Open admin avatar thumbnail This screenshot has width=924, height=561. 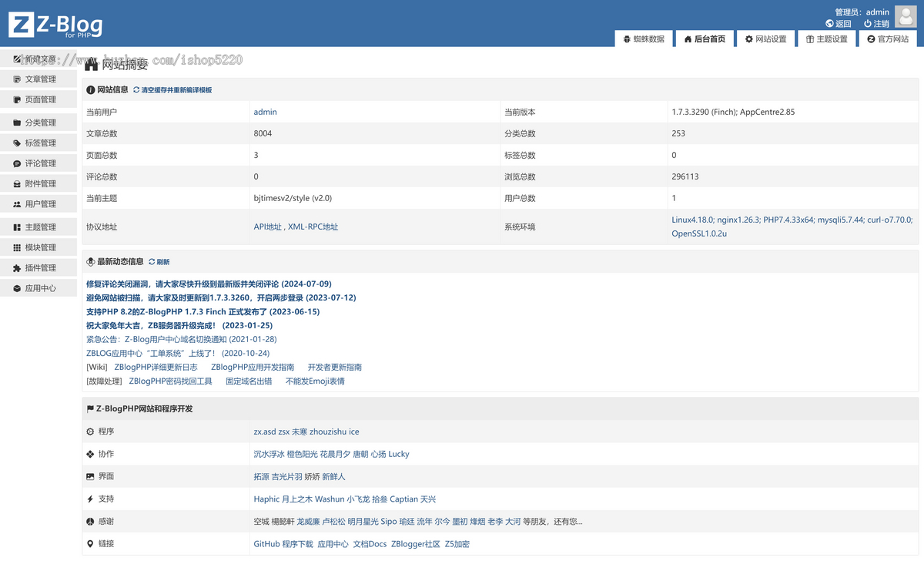[x=906, y=17]
